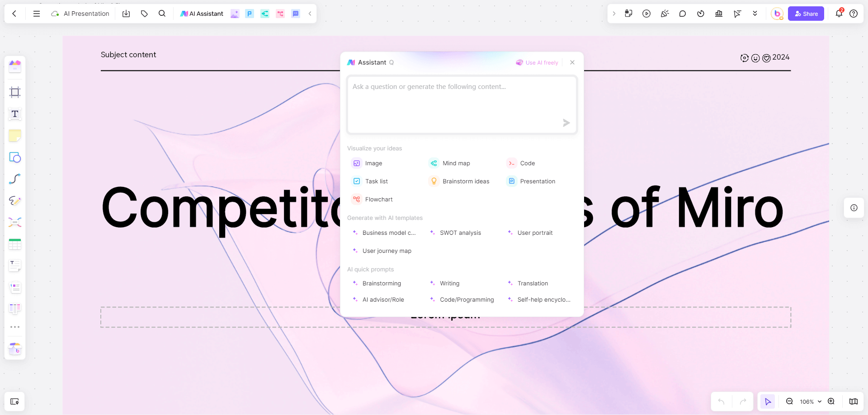This screenshot has width=868, height=415.
Task: Select the cursor pointer tool
Action: point(768,401)
